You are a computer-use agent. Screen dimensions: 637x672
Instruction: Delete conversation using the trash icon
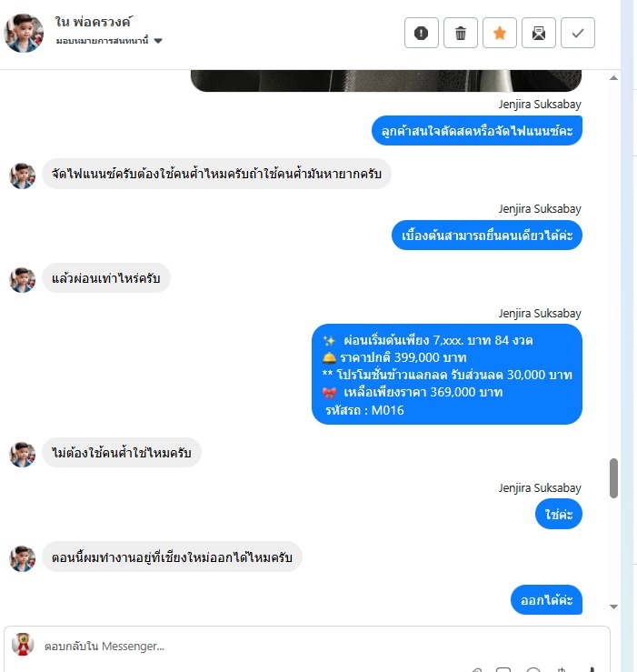coord(461,33)
